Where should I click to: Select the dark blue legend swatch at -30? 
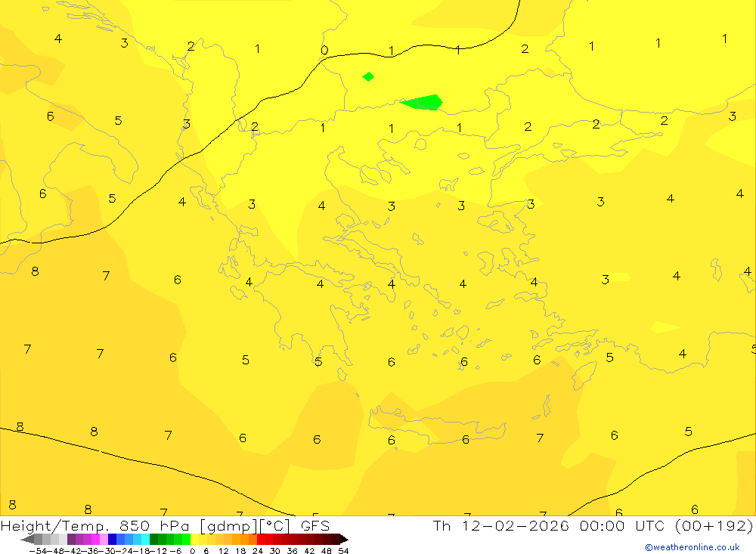[112, 540]
